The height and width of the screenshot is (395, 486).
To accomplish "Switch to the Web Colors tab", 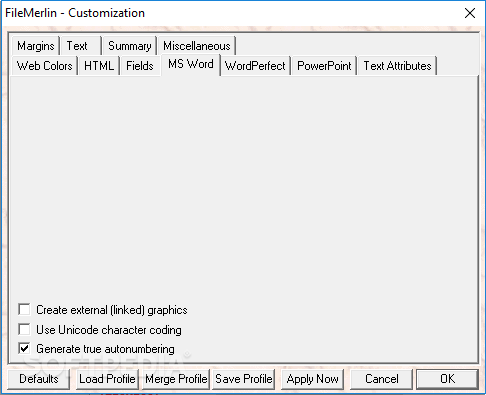I will pos(45,66).
